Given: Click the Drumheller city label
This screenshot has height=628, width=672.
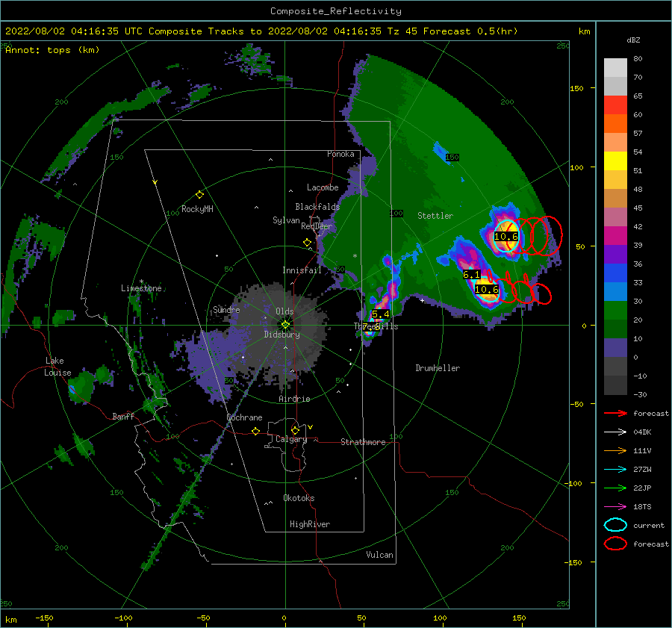Looking at the screenshot, I should click(438, 368).
